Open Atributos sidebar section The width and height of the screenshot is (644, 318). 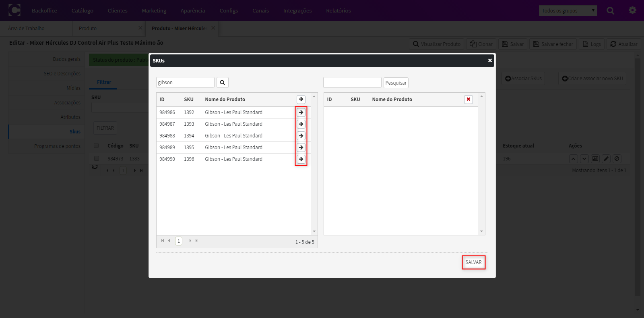pyautogui.click(x=46, y=117)
